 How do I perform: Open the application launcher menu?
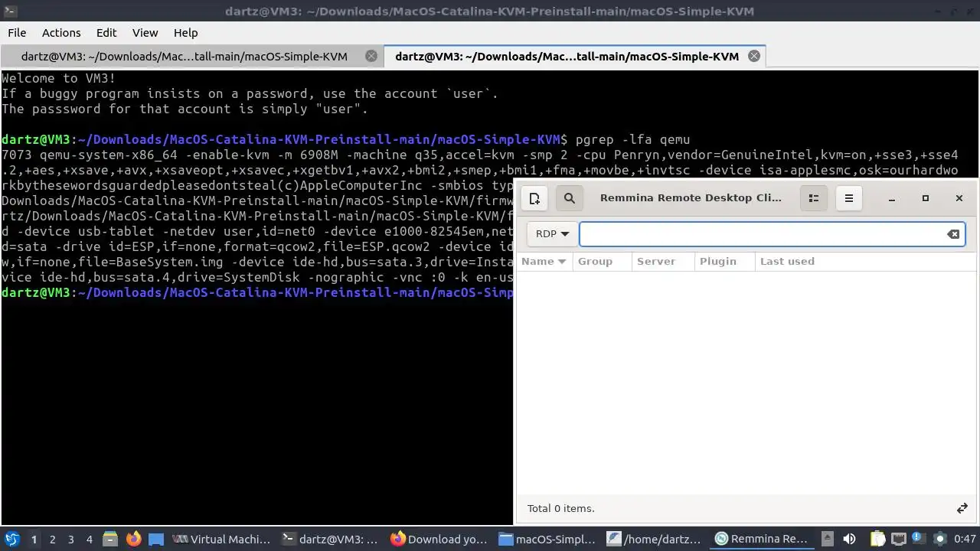(x=11, y=539)
